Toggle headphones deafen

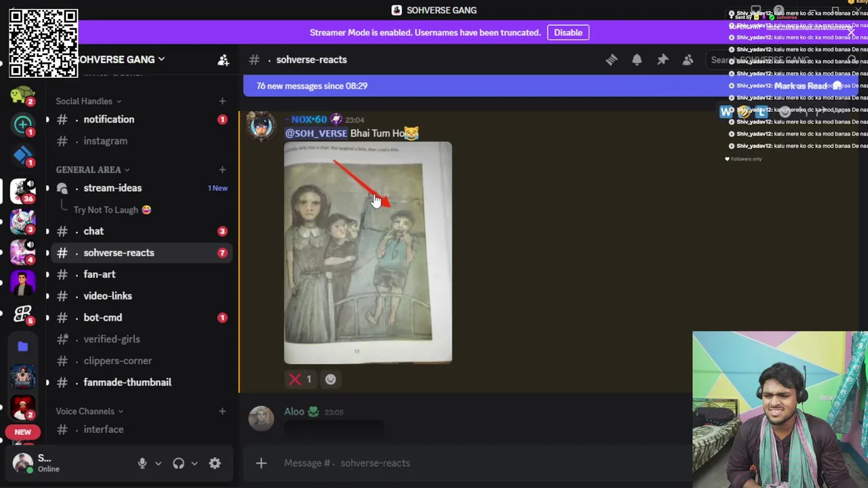178,464
